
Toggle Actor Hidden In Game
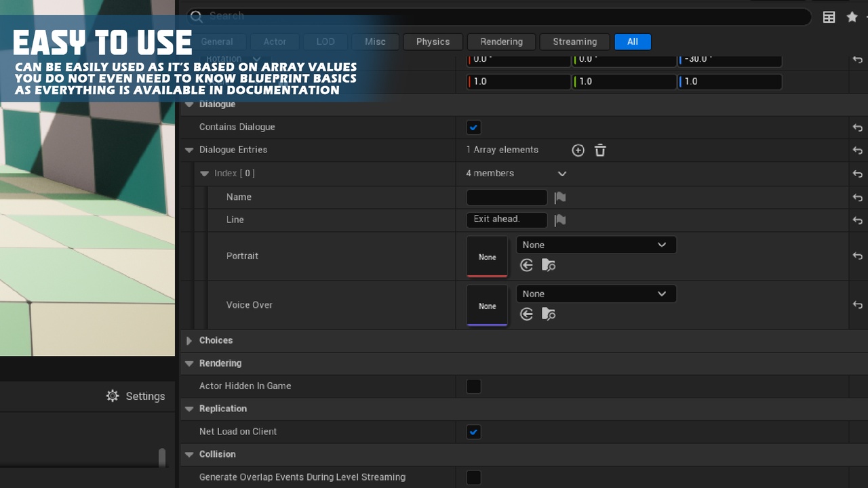(473, 386)
